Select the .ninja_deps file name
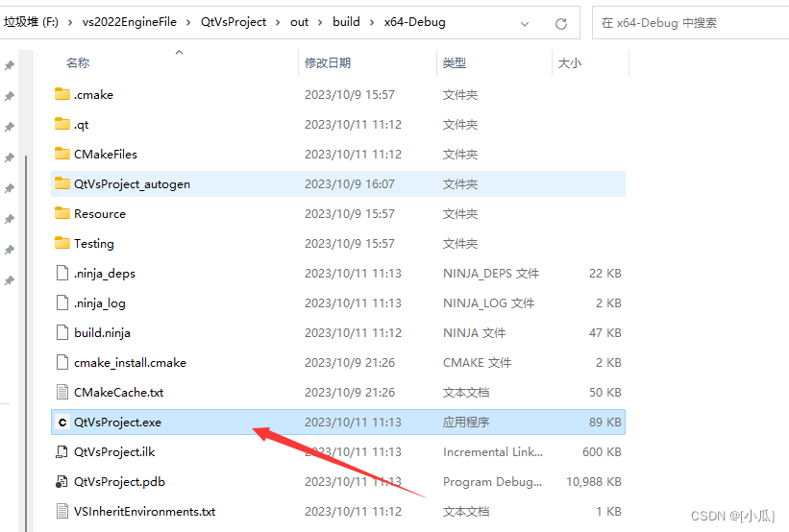Viewport: 789px width, 532px height. 105,274
